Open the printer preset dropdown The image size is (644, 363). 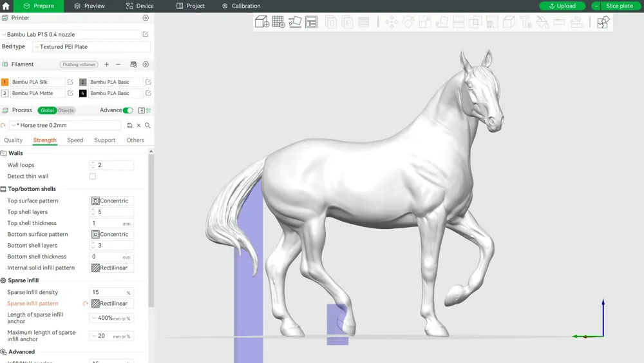[71, 35]
